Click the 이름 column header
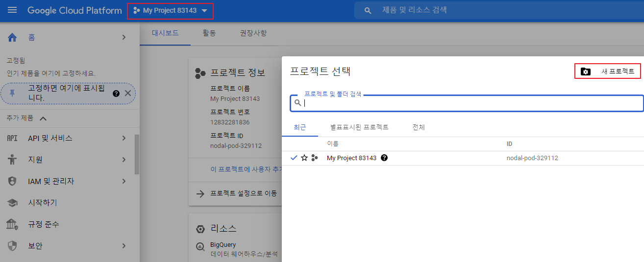The image size is (644, 262). (333, 144)
